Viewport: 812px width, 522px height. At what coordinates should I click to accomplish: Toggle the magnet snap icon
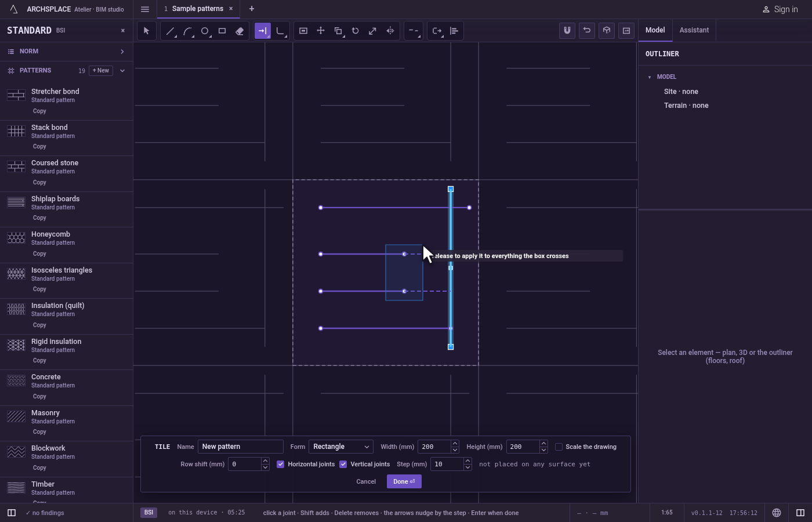[x=567, y=31]
